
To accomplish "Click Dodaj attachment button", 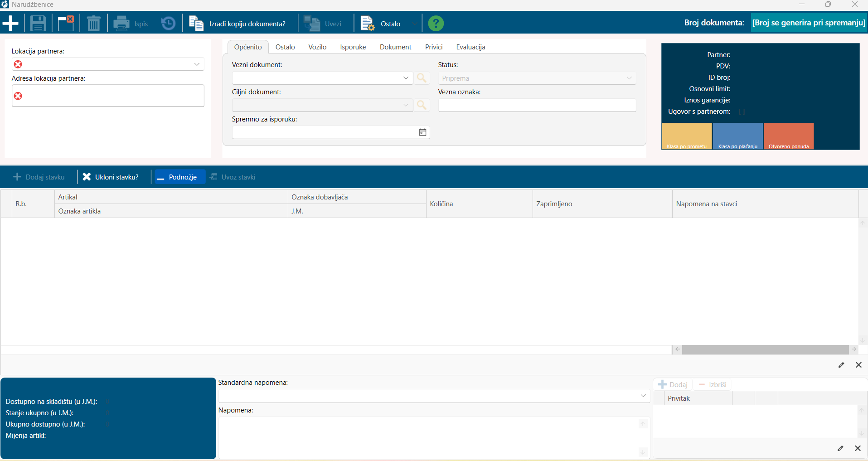I will [673, 384].
